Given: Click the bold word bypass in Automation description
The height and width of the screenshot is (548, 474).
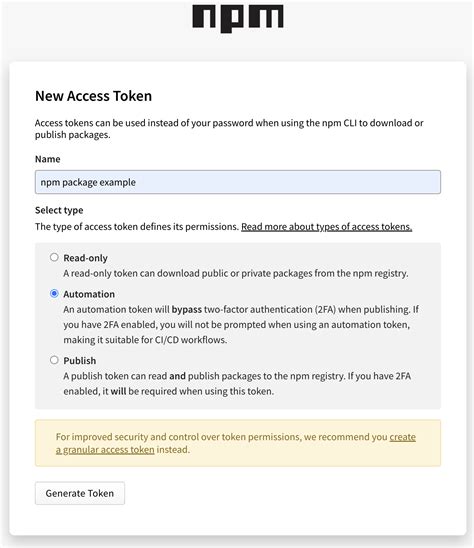Looking at the screenshot, I should (187, 310).
